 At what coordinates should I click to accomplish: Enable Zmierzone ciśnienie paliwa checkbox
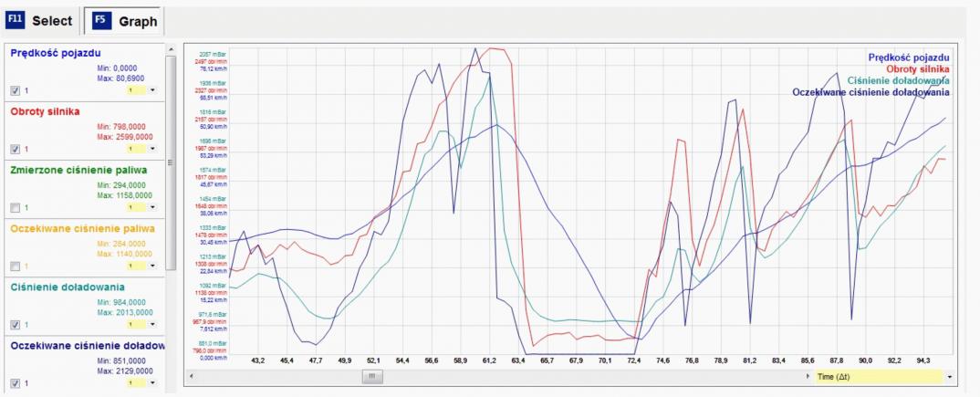click(x=15, y=207)
